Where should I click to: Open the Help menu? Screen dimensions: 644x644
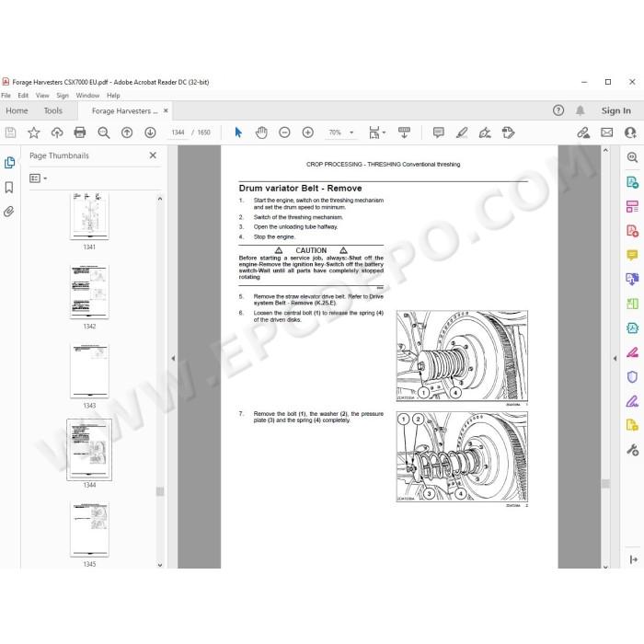(x=113, y=96)
